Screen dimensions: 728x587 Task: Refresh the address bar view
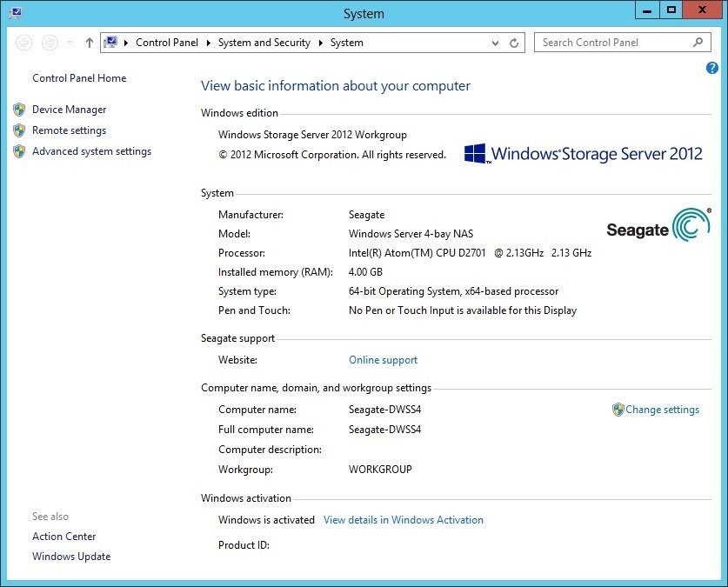tap(514, 43)
